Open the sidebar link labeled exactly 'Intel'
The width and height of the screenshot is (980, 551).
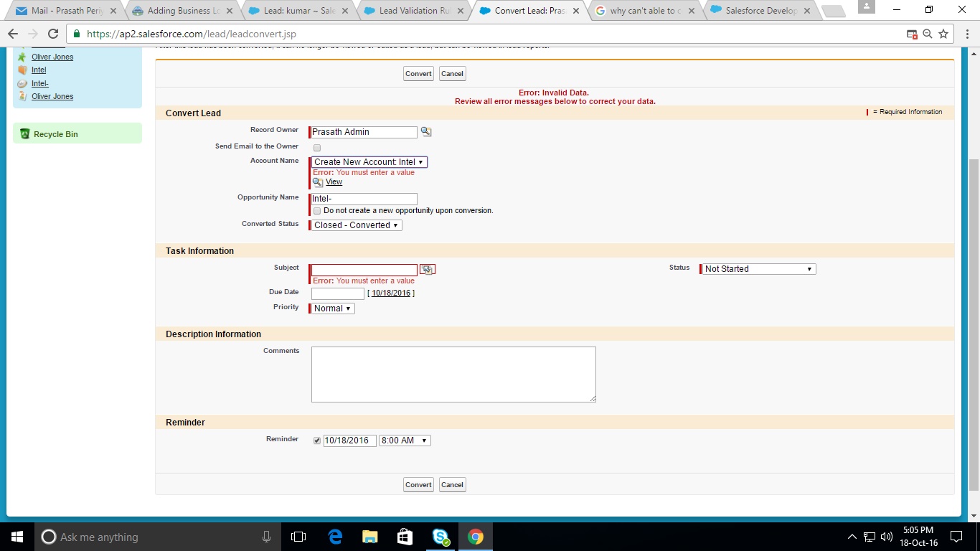point(39,70)
